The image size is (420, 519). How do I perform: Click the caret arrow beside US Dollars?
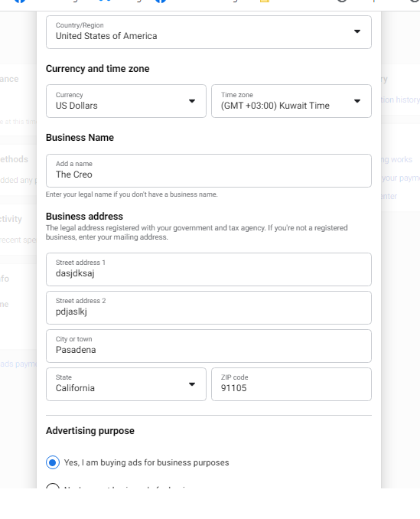coord(192,101)
